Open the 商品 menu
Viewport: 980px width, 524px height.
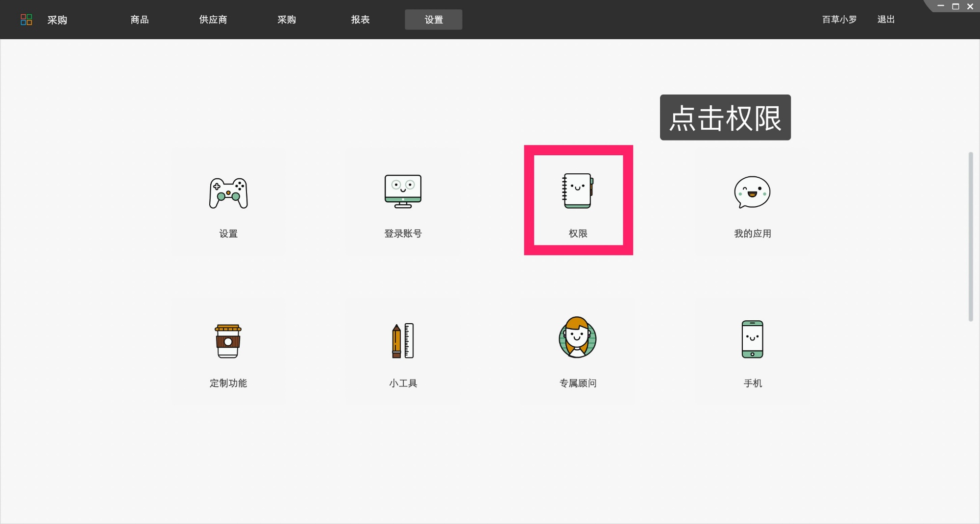pos(139,20)
